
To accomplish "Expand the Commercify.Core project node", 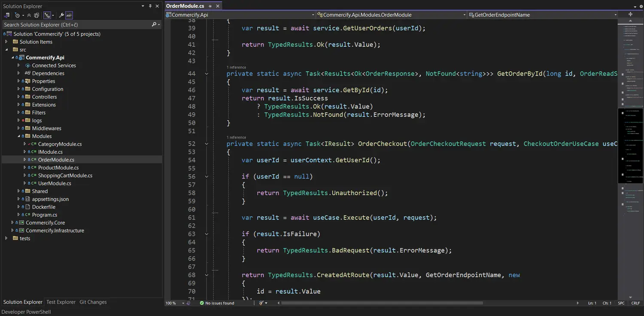I will coord(12,223).
